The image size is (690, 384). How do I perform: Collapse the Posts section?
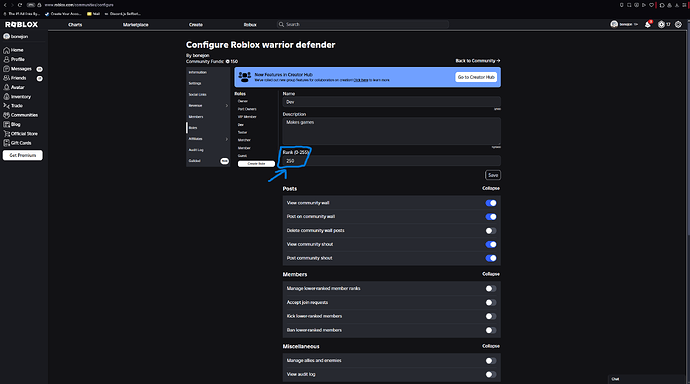click(x=491, y=188)
